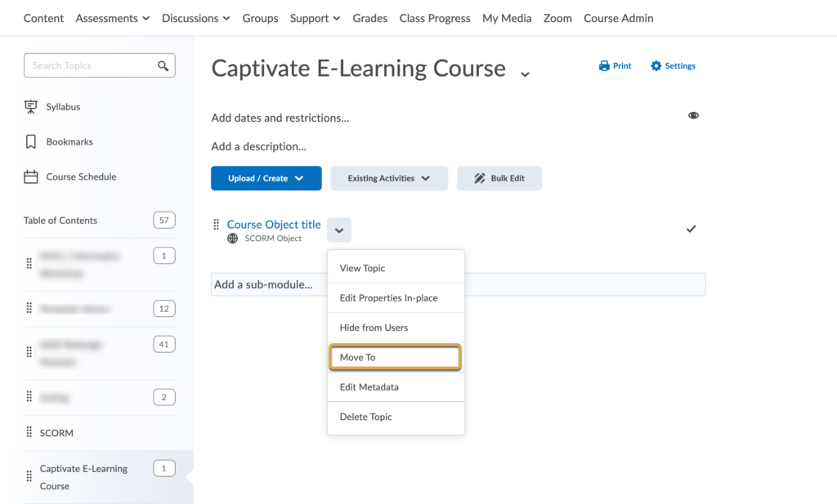This screenshot has width=837, height=504.
Task: Open Zoom in navbar
Action: pos(557,18)
